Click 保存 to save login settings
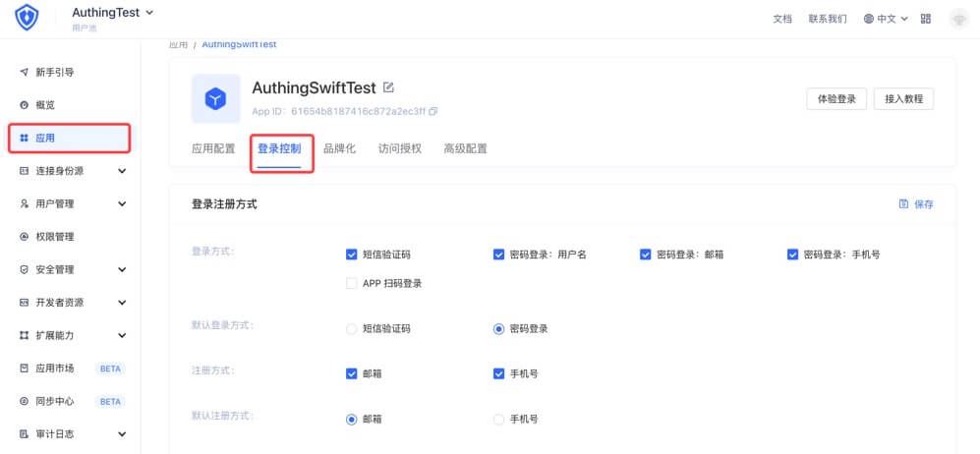 (916, 204)
